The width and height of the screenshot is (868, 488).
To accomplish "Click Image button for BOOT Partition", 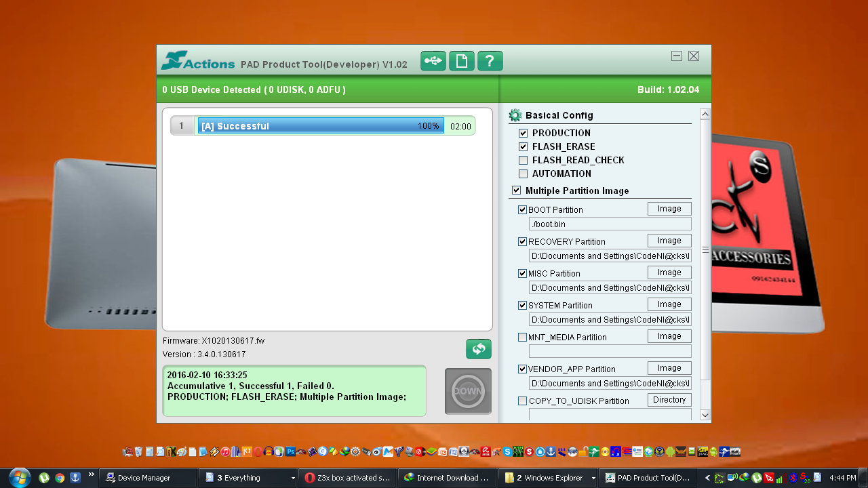I will pos(669,209).
